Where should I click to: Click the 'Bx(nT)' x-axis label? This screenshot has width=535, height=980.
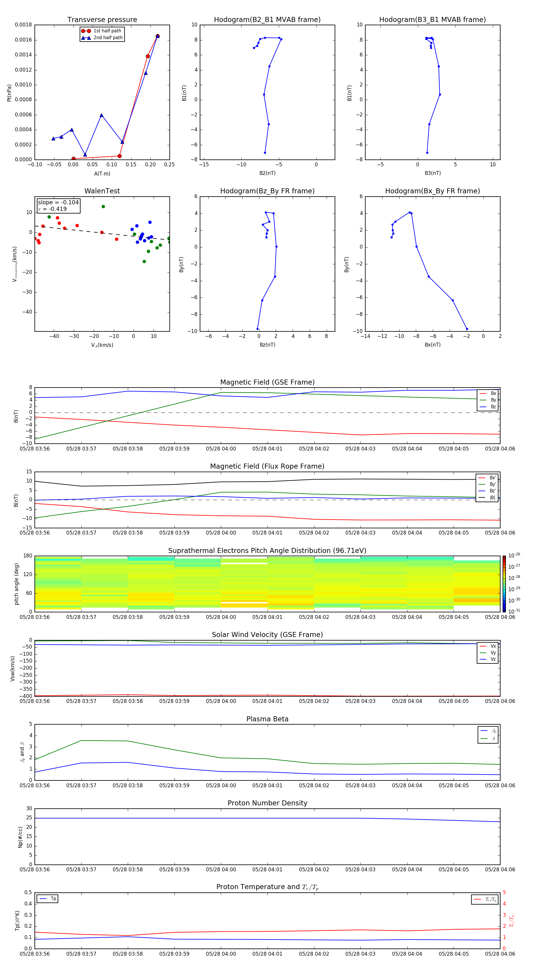coord(432,345)
